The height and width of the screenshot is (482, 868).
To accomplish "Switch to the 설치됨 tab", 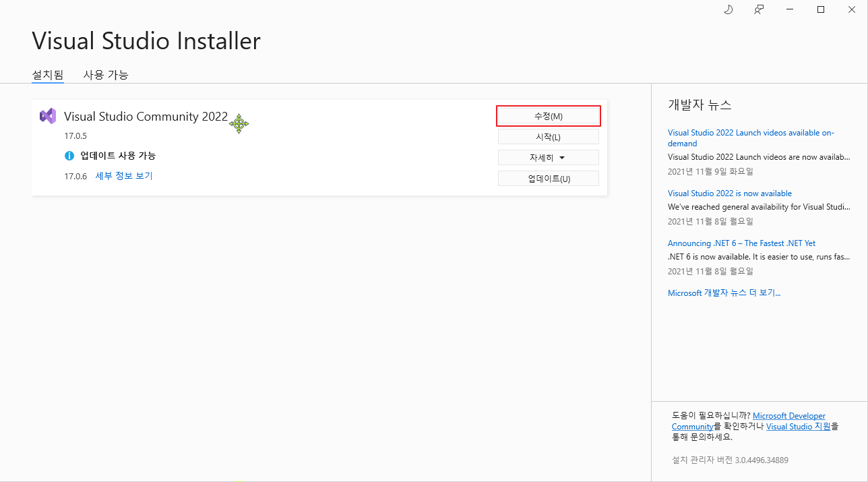I will pyautogui.click(x=48, y=75).
